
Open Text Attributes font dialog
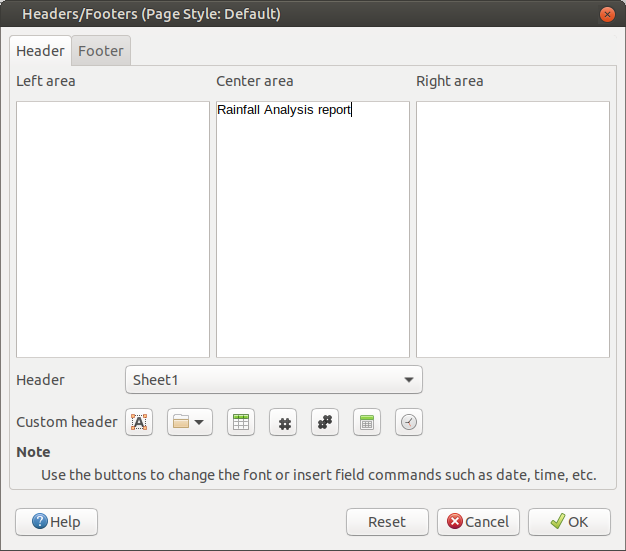[139, 422]
